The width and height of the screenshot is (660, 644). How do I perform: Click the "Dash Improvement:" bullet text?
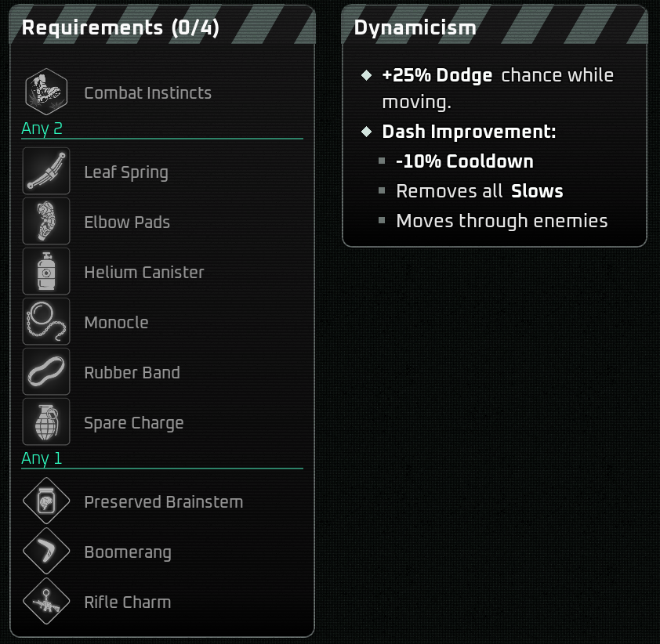tap(469, 132)
